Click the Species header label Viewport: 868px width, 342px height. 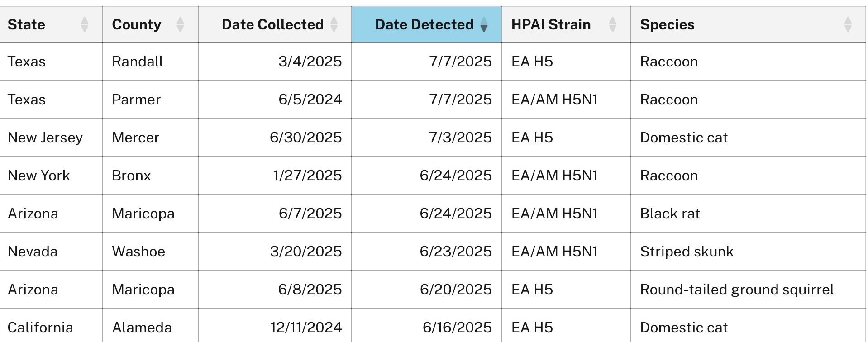(x=667, y=24)
